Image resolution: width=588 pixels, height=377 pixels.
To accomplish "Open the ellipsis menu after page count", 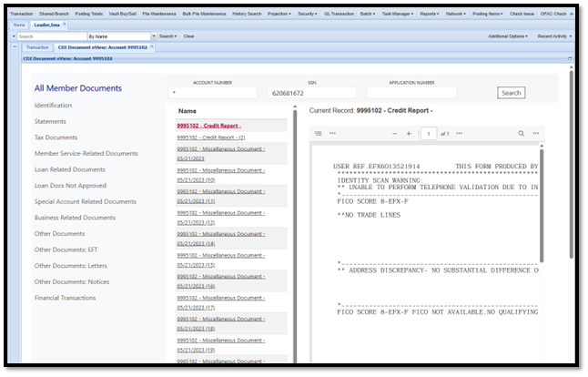I will coord(460,134).
